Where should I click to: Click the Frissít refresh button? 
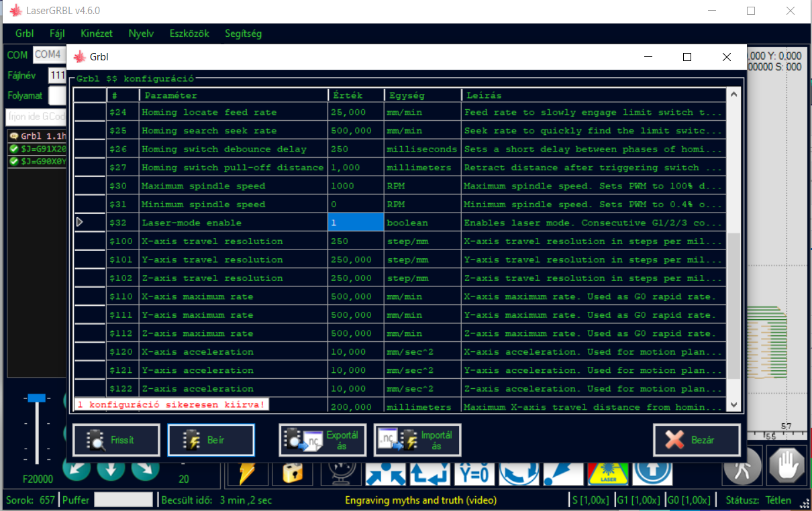tap(116, 441)
